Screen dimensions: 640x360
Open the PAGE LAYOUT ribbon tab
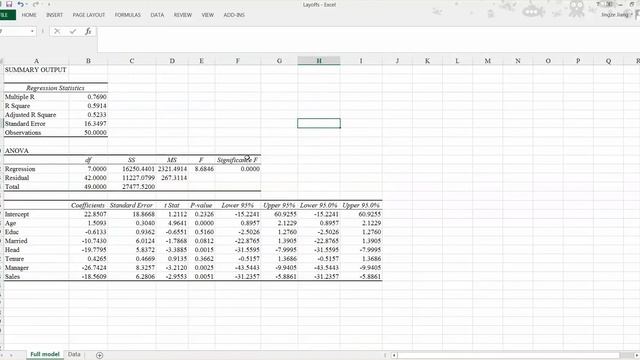point(89,15)
